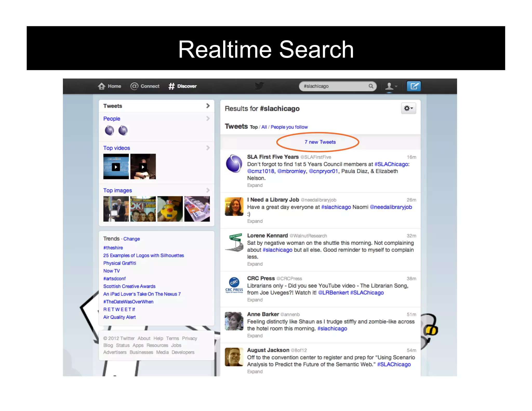
Task: Click the @LRBenkert mention
Action: [333, 293]
